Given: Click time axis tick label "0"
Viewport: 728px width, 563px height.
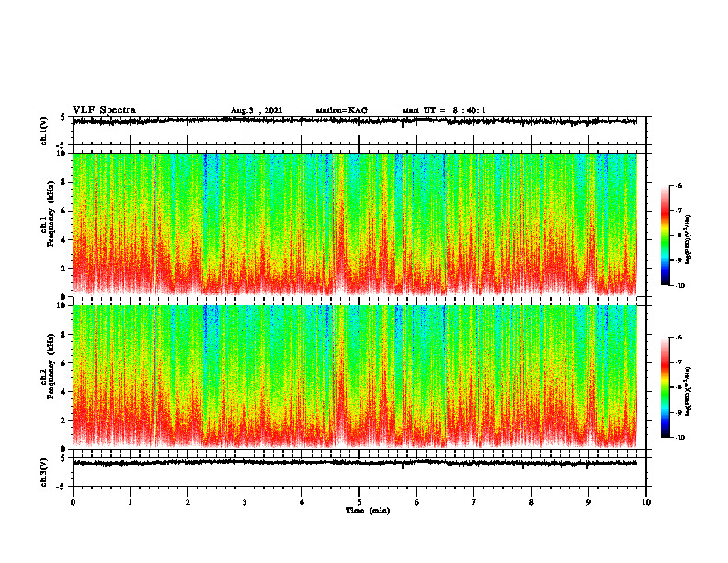Looking at the screenshot, I should tap(73, 502).
